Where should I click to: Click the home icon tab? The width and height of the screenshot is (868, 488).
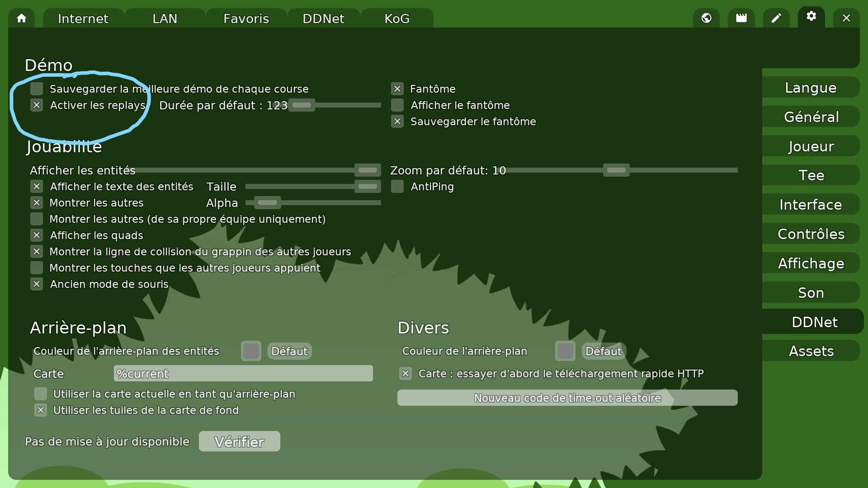point(21,18)
